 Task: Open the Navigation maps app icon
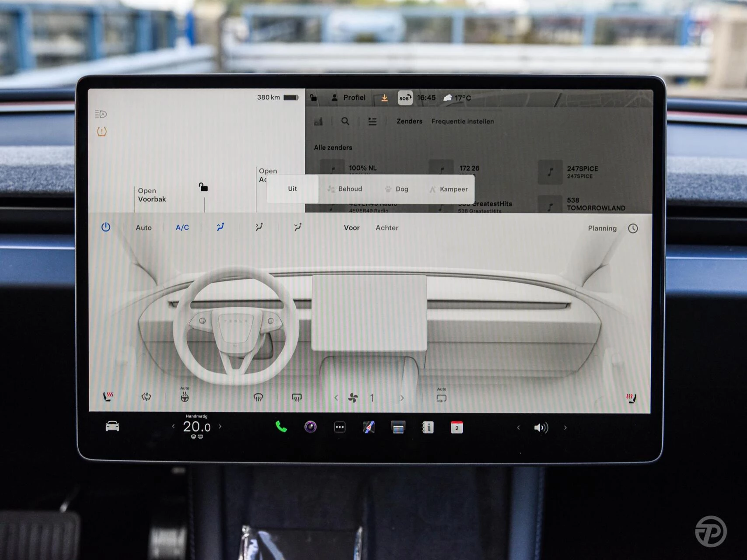(369, 427)
